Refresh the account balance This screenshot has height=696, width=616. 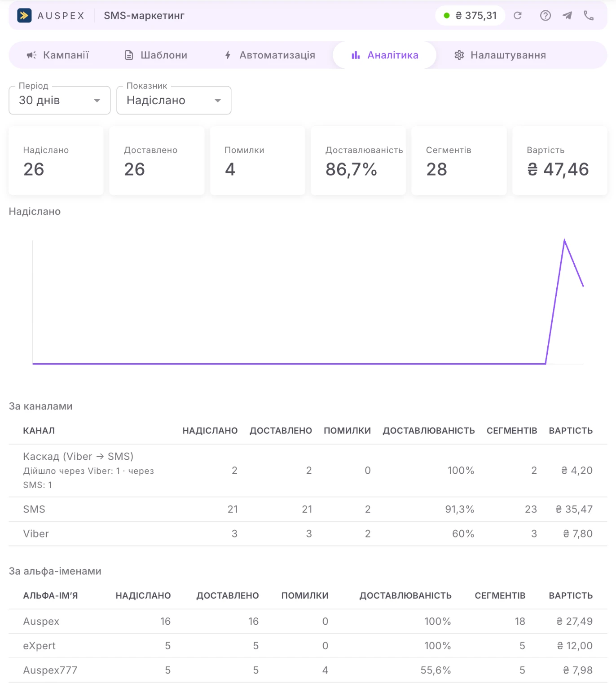point(518,16)
